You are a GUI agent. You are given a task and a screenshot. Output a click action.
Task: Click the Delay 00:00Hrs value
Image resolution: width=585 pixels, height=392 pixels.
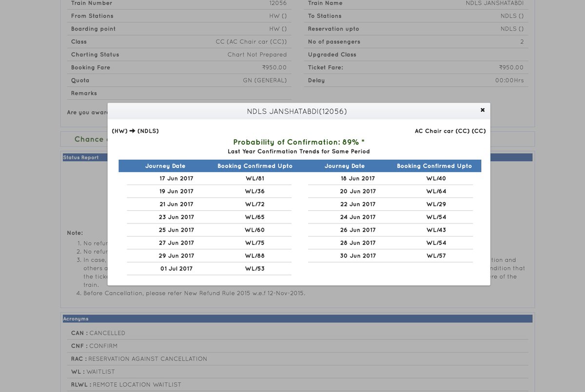(509, 80)
